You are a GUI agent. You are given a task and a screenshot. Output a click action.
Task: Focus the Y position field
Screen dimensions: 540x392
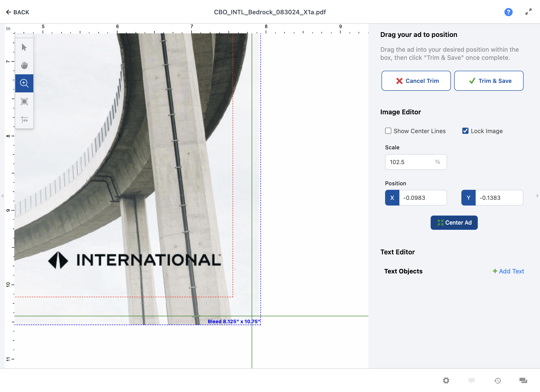pyautogui.click(x=499, y=198)
